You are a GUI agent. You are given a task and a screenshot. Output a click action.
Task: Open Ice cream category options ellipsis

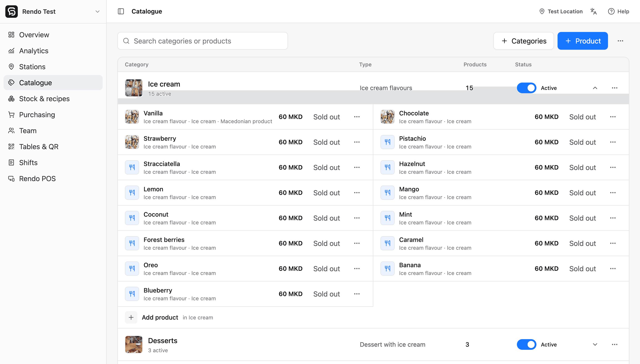(x=614, y=88)
